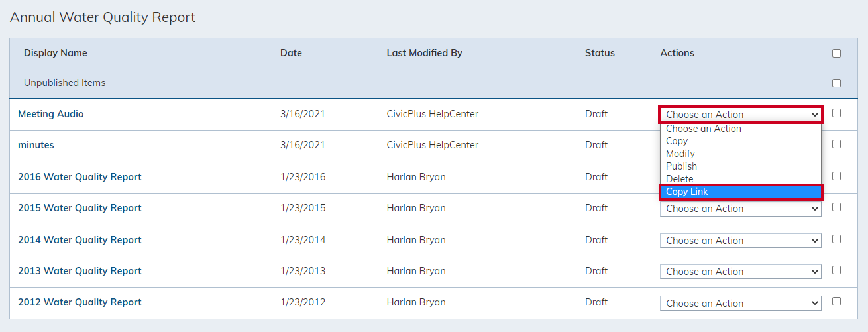Select Delete in the dropdown list

pyautogui.click(x=740, y=179)
